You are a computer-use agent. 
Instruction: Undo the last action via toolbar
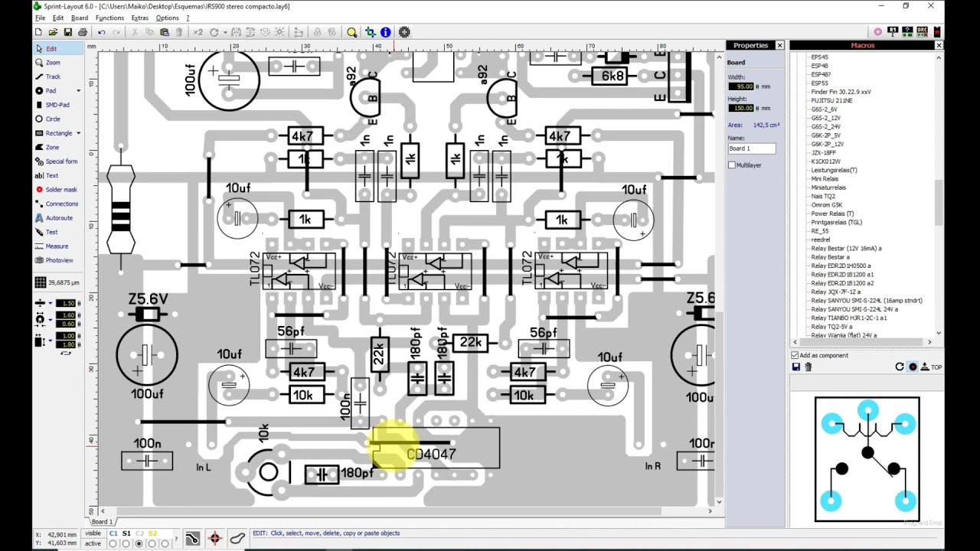coord(101,32)
